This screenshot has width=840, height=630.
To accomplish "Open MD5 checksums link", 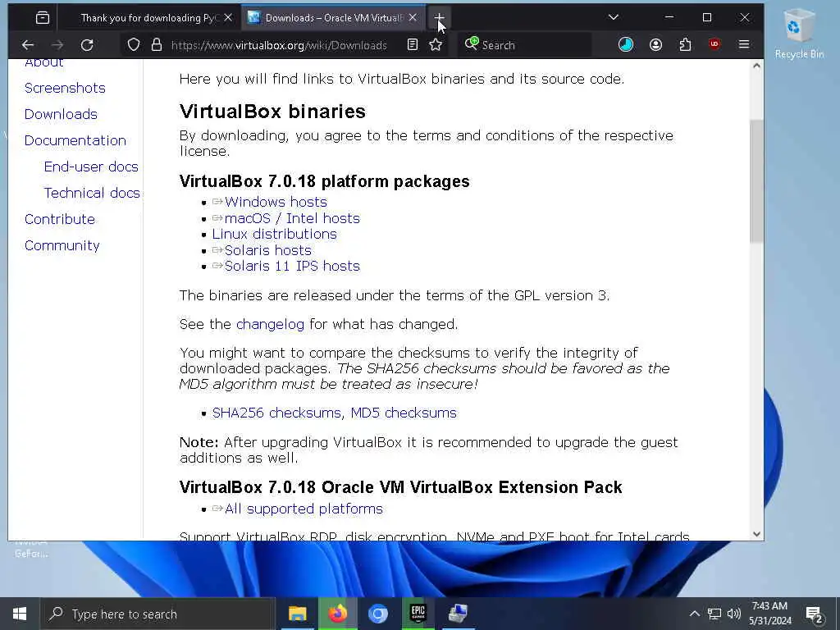I will click(x=404, y=413).
